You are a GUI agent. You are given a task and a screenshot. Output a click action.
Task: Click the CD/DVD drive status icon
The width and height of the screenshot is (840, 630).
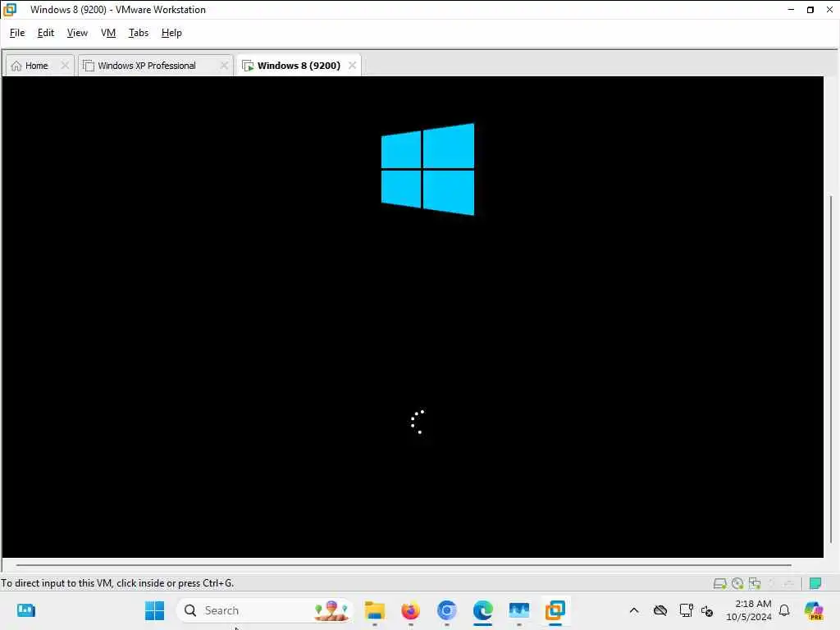tap(737, 583)
